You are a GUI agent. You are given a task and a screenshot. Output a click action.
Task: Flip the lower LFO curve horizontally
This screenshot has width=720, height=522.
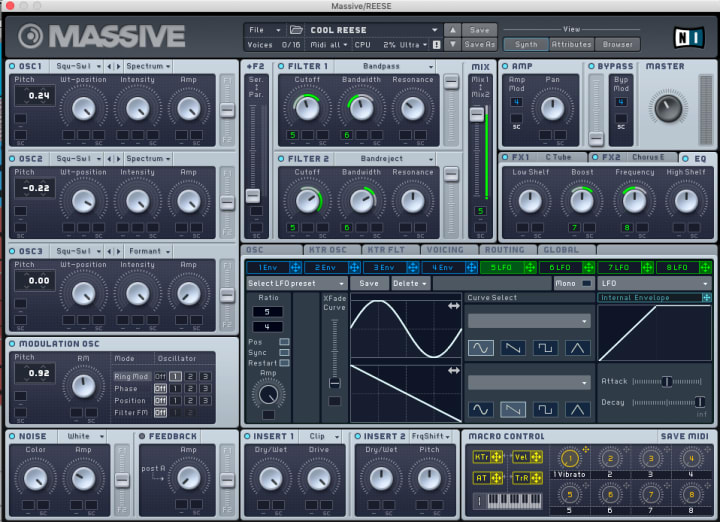tap(454, 370)
